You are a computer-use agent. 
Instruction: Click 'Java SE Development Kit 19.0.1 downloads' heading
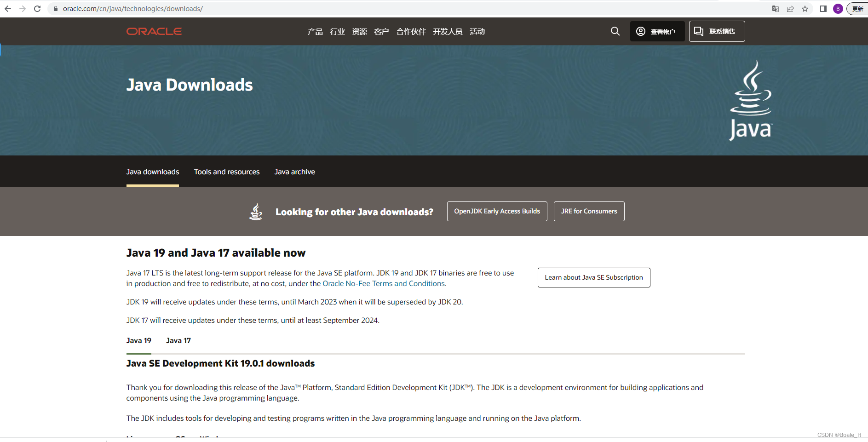(x=220, y=363)
